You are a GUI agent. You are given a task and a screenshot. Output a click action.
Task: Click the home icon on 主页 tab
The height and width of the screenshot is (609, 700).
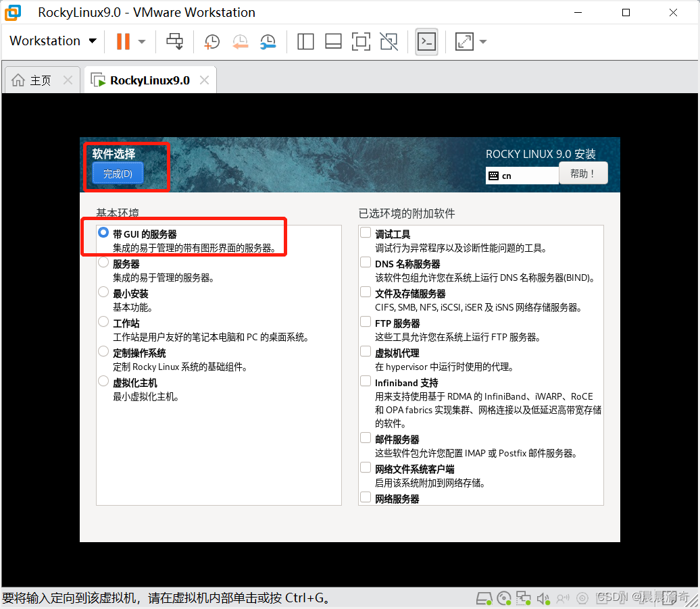coord(18,80)
